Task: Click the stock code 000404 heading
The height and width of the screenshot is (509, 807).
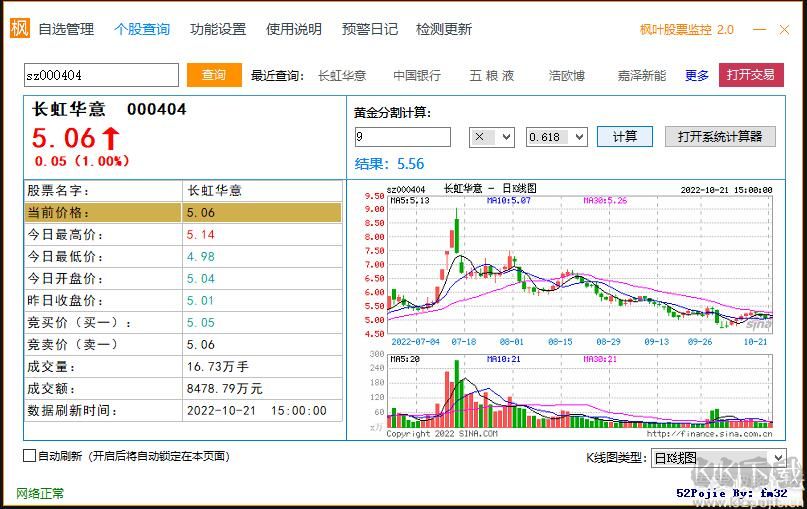Action: [156, 109]
